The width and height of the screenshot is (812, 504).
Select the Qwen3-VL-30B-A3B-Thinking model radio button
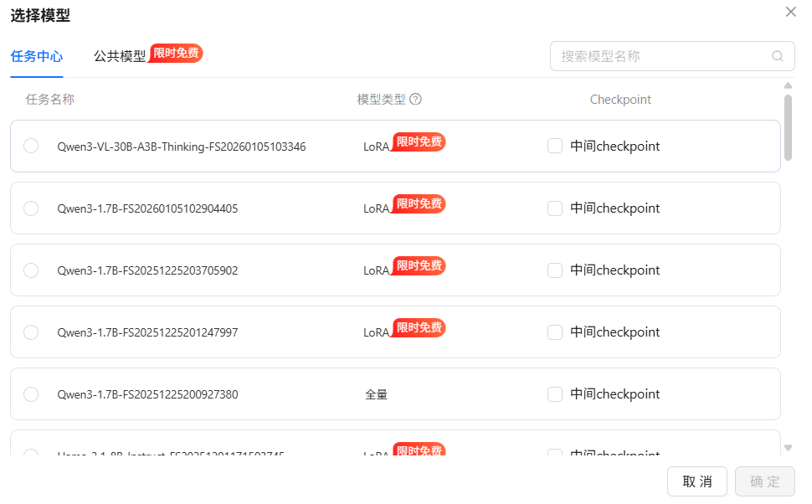31,146
